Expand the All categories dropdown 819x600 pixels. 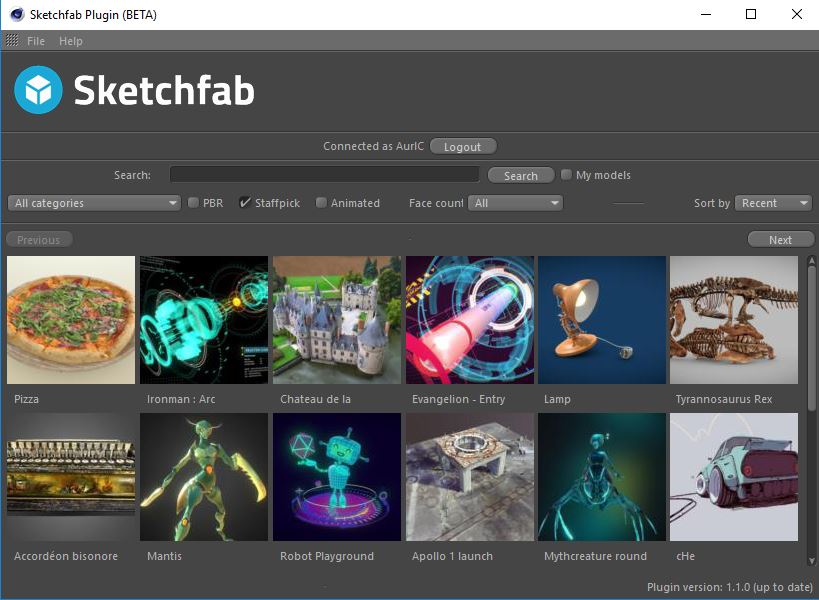[95, 203]
